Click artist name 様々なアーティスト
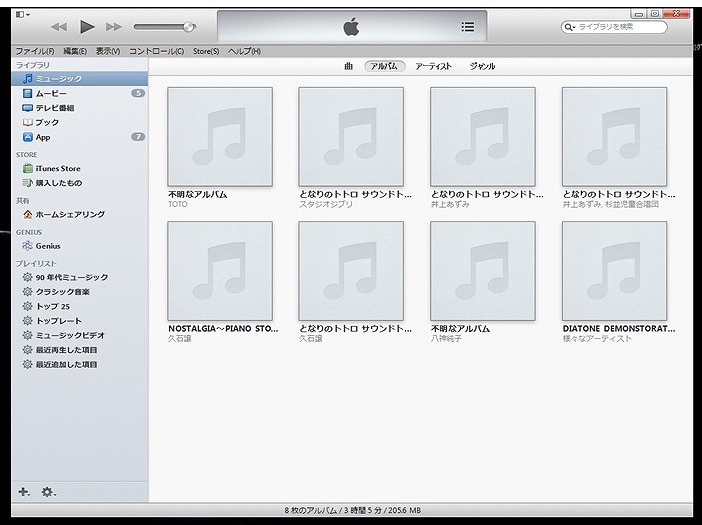This screenshot has height=525, width=702. tap(597, 338)
